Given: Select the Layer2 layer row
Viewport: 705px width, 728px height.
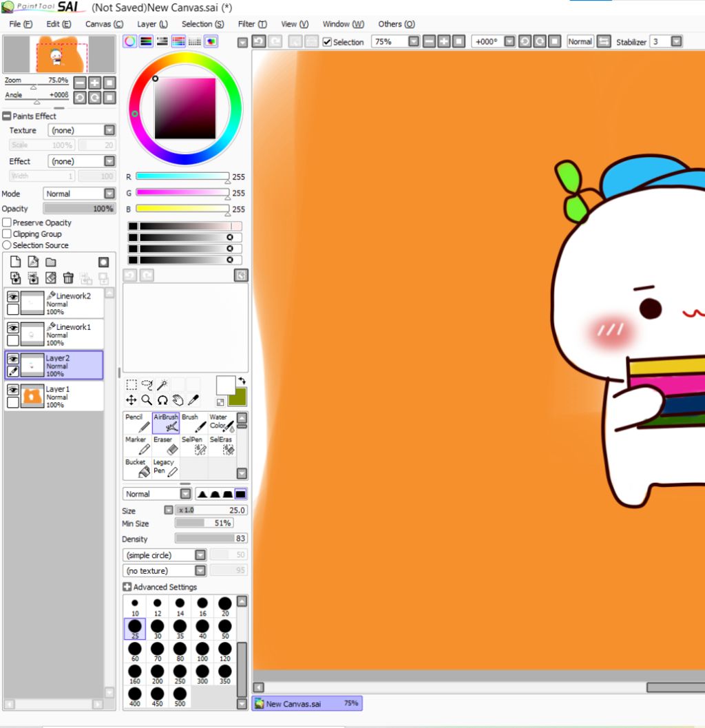Looking at the screenshot, I should tap(54, 365).
